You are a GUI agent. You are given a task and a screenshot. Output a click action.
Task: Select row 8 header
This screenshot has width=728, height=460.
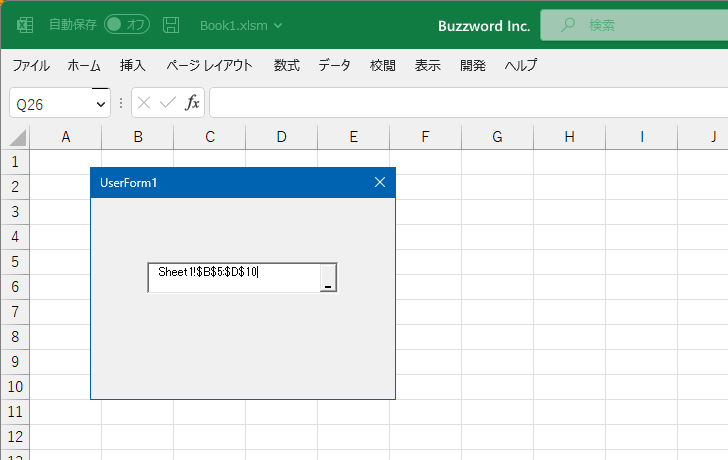[x=15, y=337]
